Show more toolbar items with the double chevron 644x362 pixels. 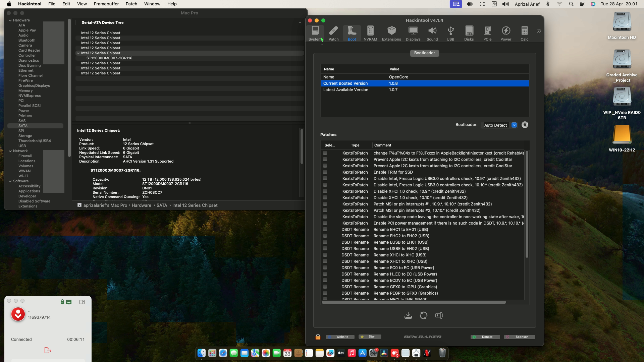pyautogui.click(x=539, y=31)
